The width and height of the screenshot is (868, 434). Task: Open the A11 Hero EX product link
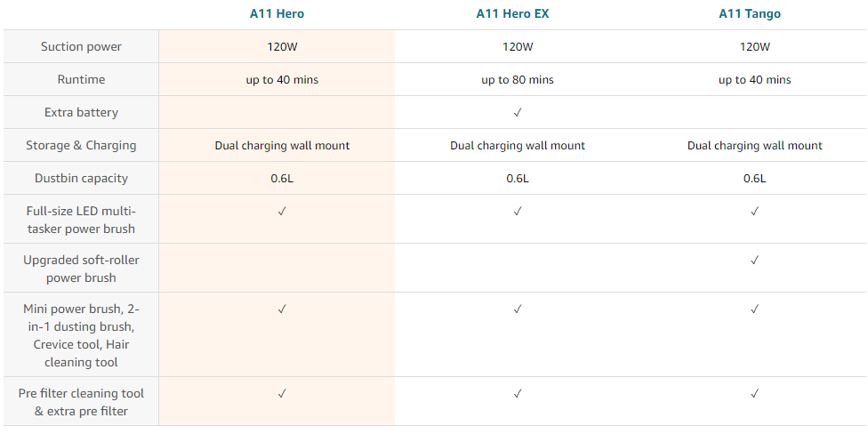(x=512, y=14)
